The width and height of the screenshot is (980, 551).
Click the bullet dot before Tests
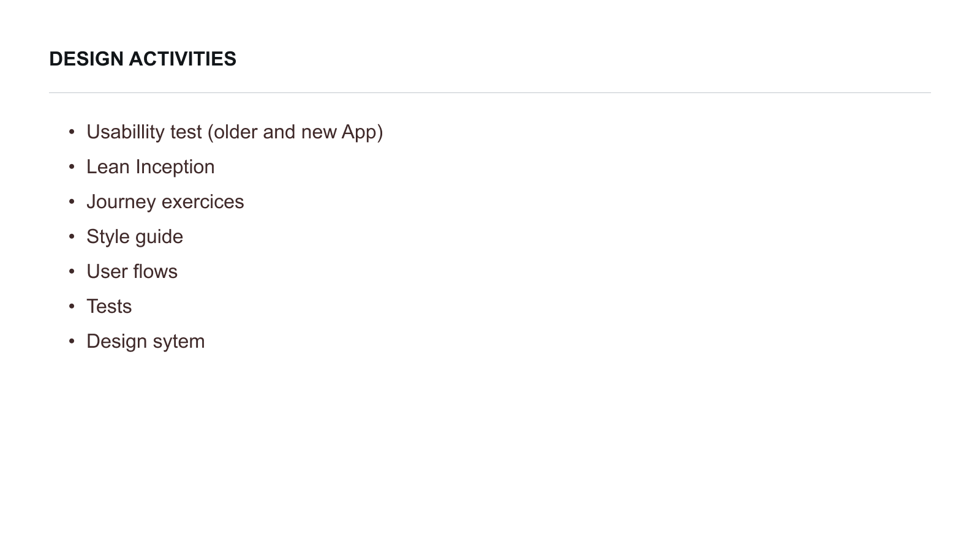72,306
